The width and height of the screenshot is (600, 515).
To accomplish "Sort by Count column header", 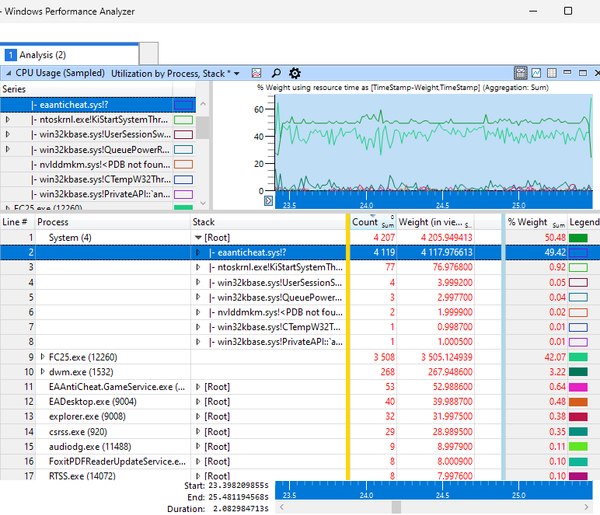I will [365, 221].
